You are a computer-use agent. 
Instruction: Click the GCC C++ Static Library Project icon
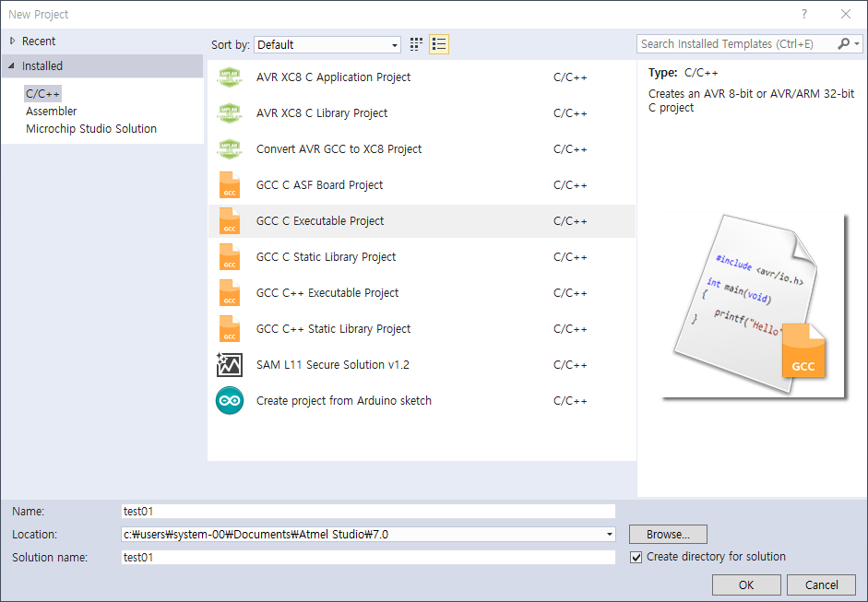pyautogui.click(x=230, y=329)
